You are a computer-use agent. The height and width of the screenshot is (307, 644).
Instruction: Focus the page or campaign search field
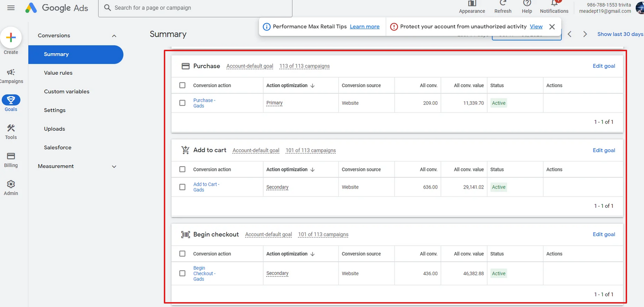195,8
